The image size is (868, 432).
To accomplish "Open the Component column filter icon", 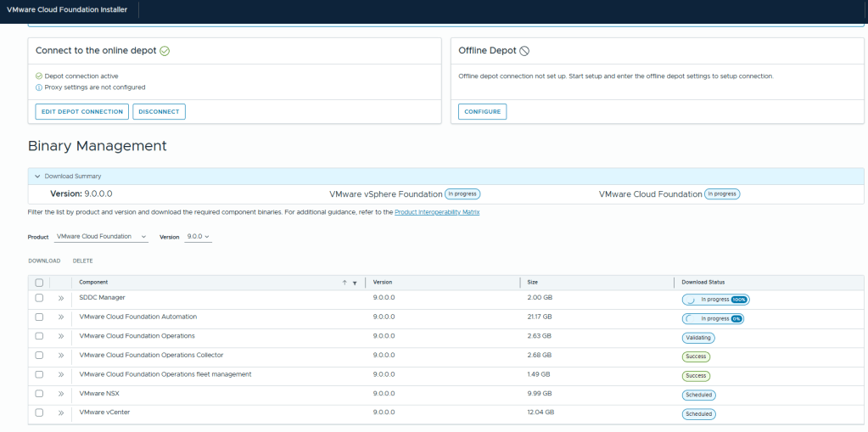I will click(355, 283).
